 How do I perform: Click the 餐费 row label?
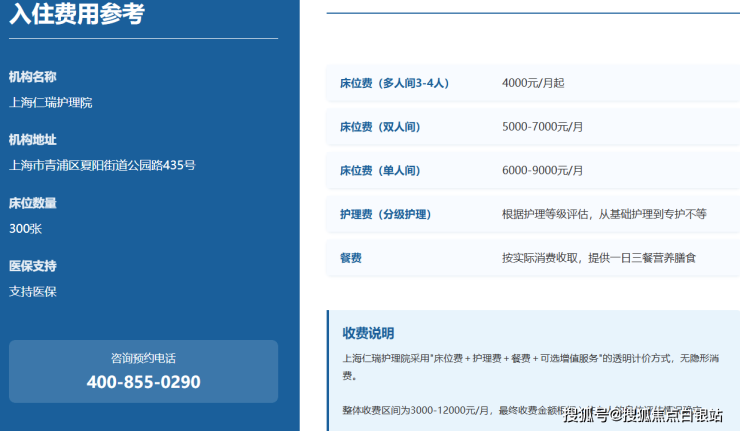coord(351,258)
